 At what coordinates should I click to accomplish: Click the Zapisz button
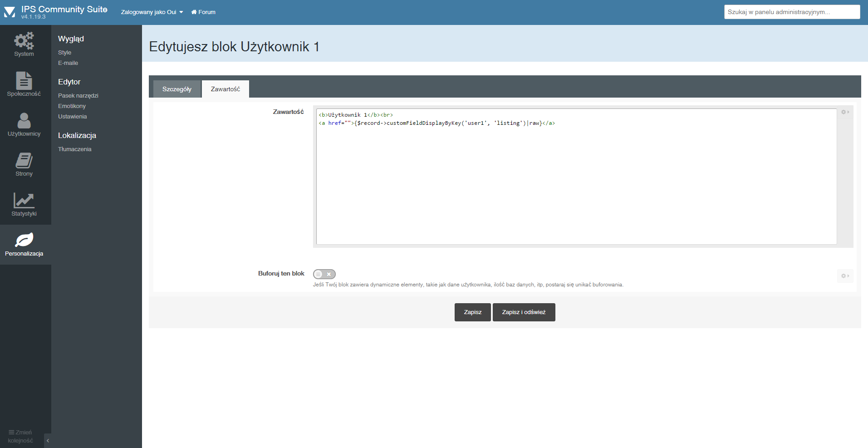coord(472,312)
